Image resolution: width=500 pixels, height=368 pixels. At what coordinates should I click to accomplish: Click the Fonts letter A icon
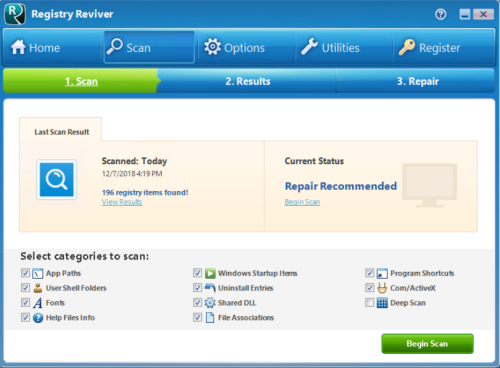(x=38, y=303)
